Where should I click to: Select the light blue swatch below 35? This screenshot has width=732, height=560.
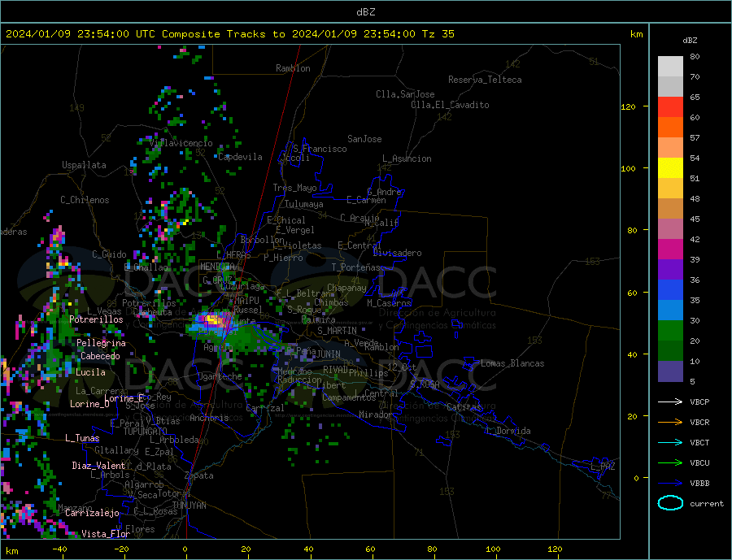pyautogui.click(x=670, y=310)
